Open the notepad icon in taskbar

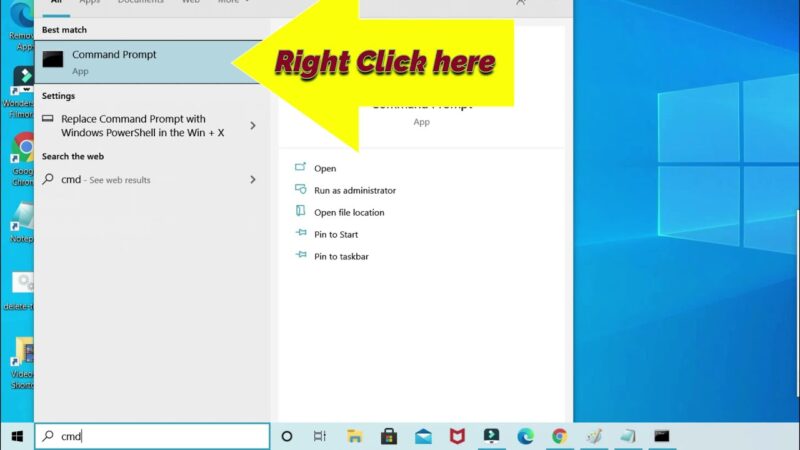coord(628,436)
